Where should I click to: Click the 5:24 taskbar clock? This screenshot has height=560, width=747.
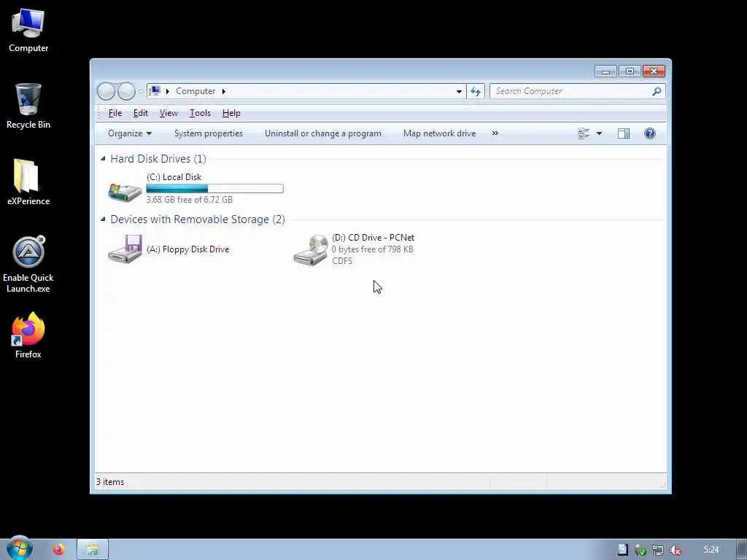tap(711, 550)
